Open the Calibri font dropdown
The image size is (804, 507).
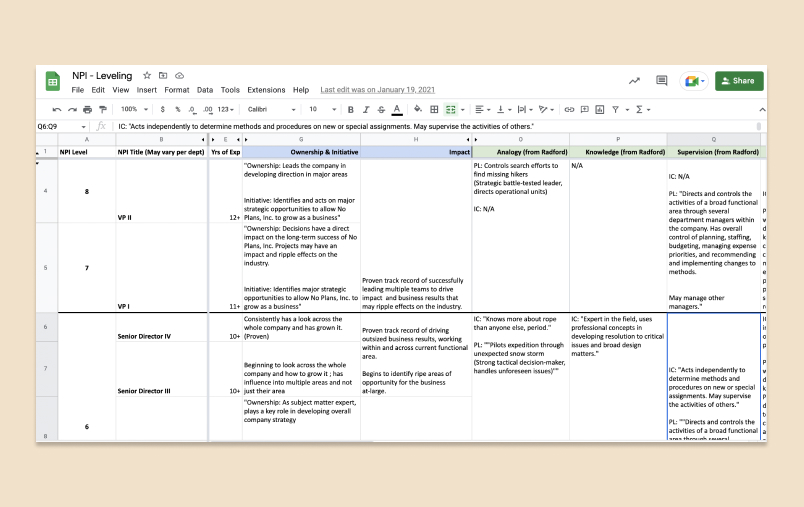271,109
